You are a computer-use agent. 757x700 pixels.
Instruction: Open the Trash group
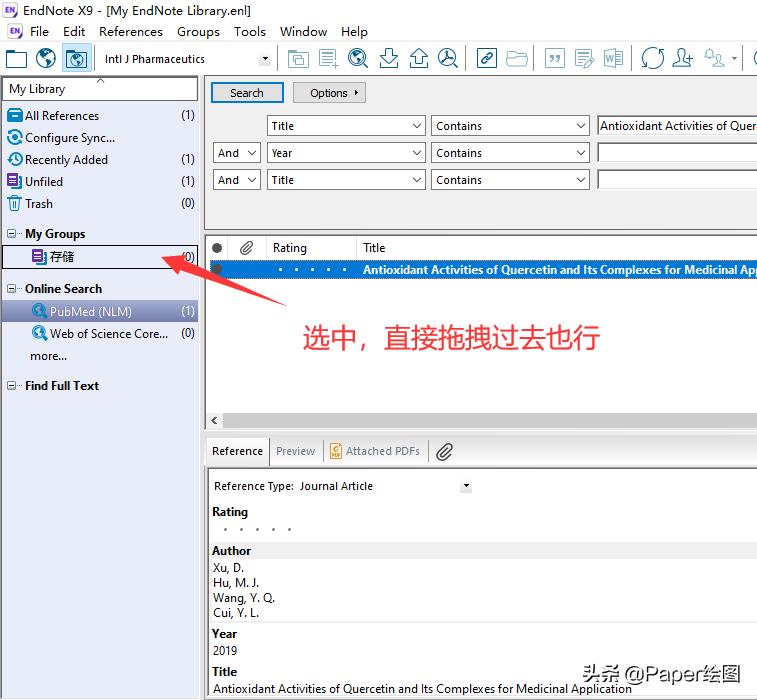pyautogui.click(x=100, y=204)
